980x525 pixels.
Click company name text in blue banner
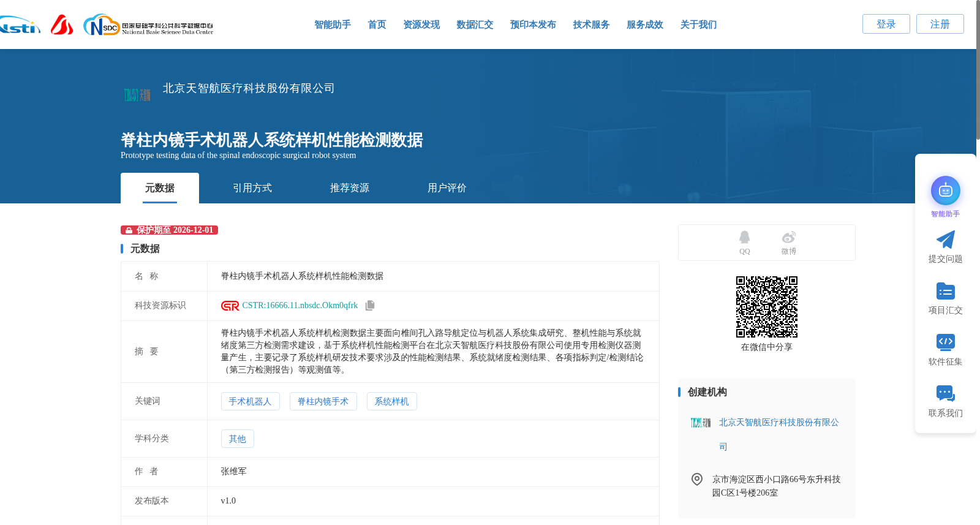coord(249,88)
